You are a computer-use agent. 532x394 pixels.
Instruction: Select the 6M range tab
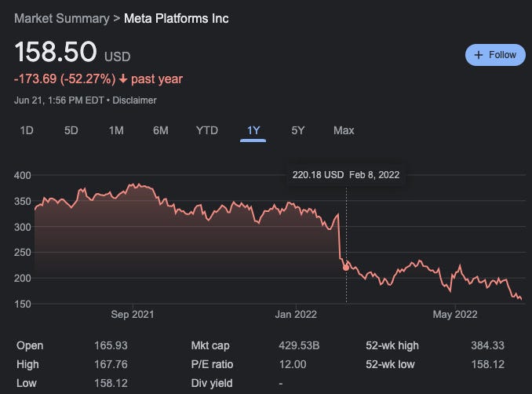(161, 130)
